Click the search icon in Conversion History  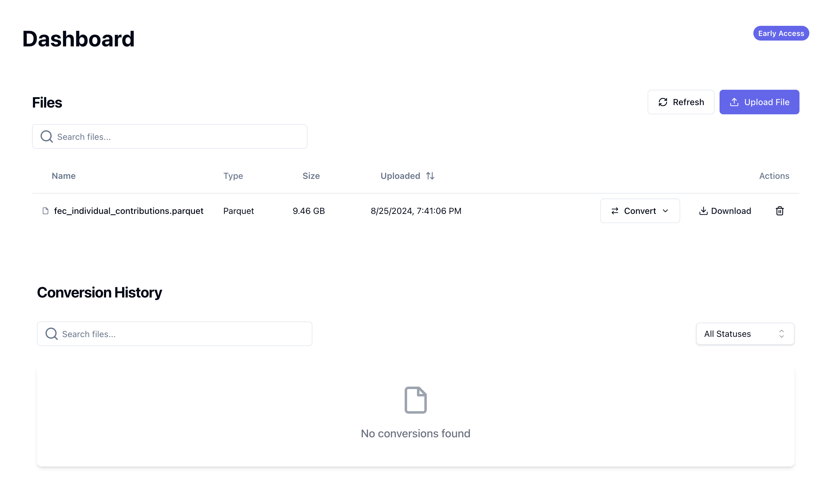coord(52,334)
